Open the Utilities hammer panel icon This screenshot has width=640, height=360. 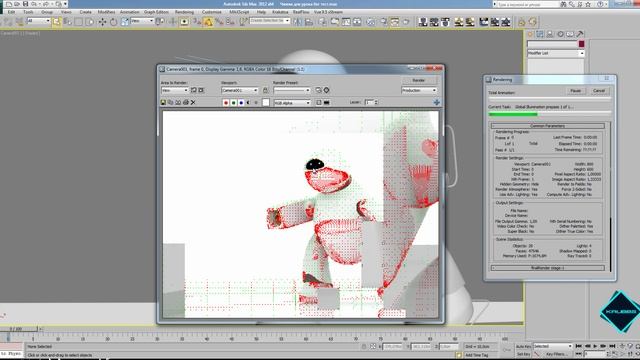point(580,34)
